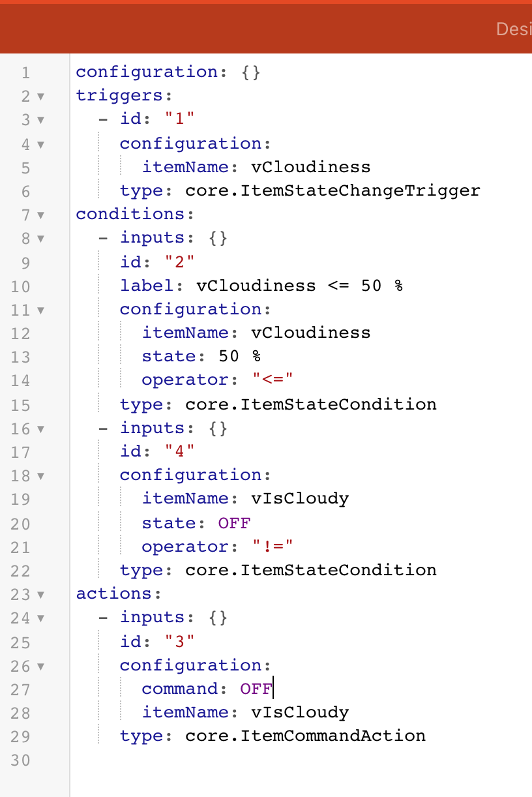The width and height of the screenshot is (532, 797).
Task: Fold the first condition inputs block on line 8
Action: 40,239
